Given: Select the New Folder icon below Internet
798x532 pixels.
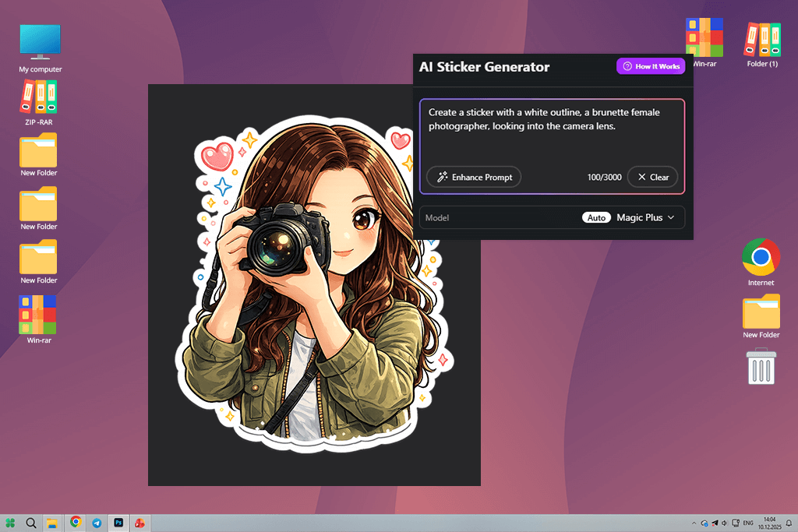Looking at the screenshot, I should [761, 316].
